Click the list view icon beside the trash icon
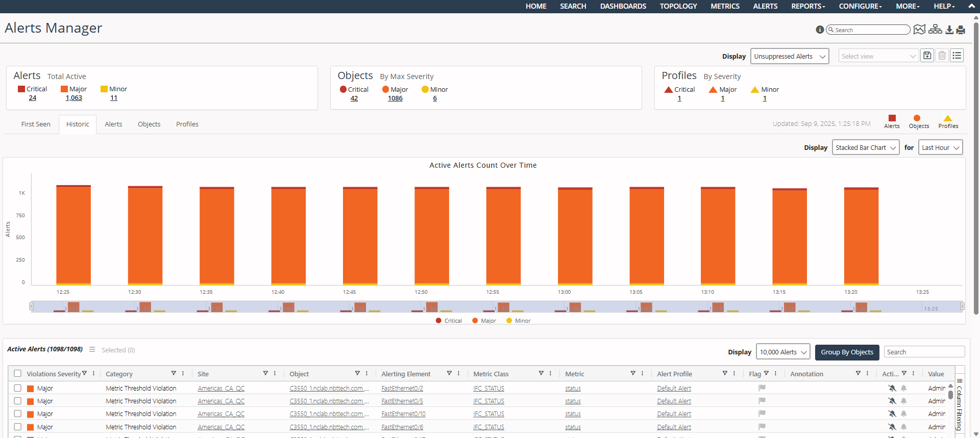The width and height of the screenshot is (980, 438). pyautogui.click(x=957, y=56)
